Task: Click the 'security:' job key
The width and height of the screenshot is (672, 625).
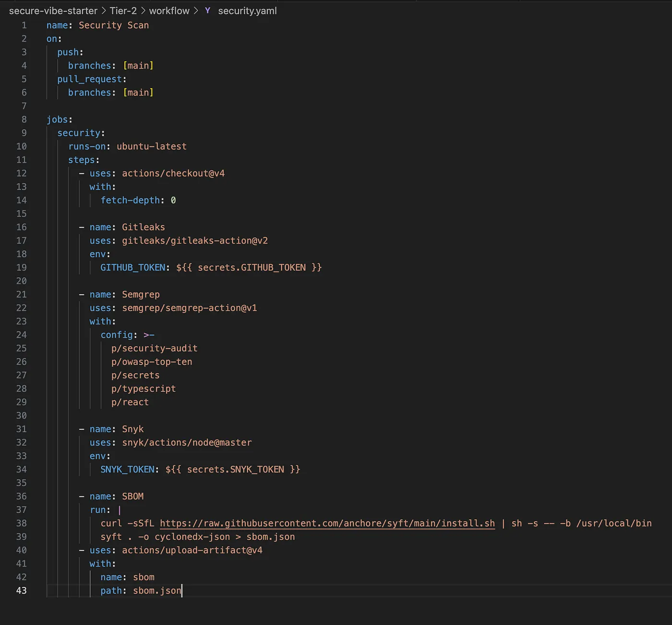Action: [81, 133]
